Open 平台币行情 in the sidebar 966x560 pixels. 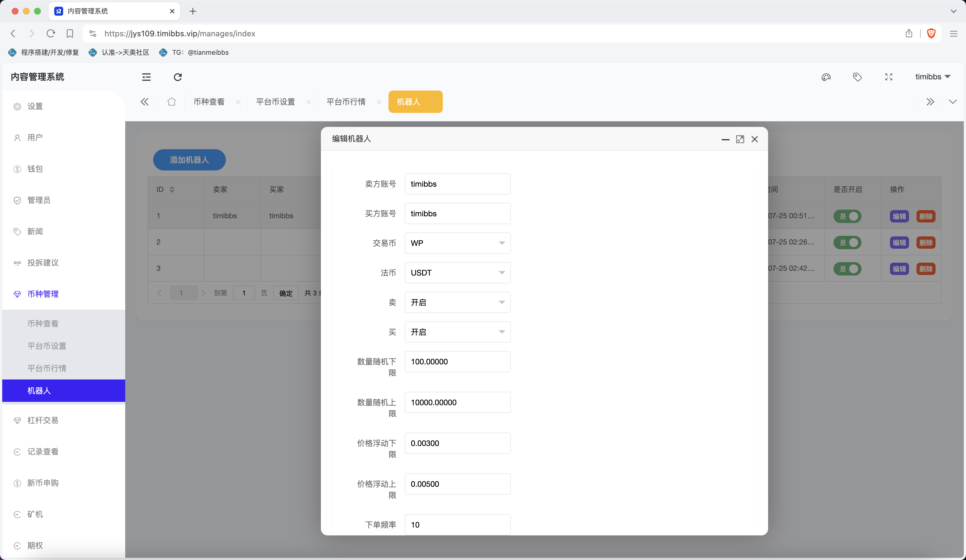(x=47, y=368)
